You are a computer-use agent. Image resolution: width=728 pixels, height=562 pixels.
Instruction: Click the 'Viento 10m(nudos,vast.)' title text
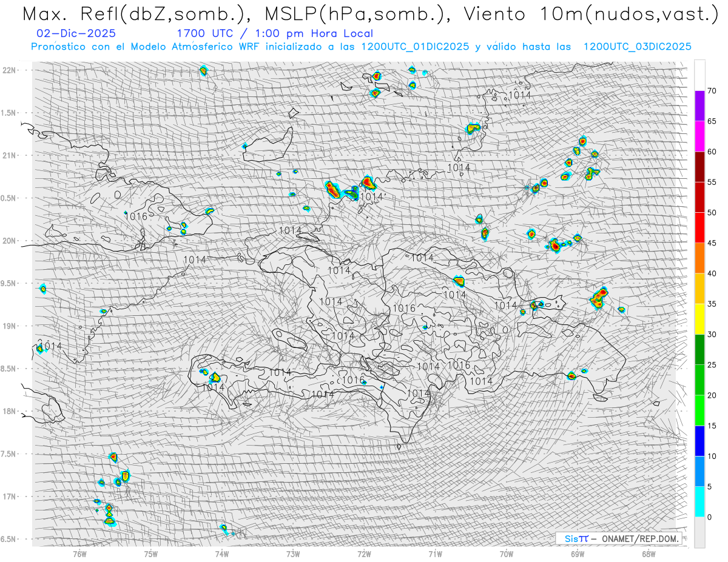tap(592, 15)
